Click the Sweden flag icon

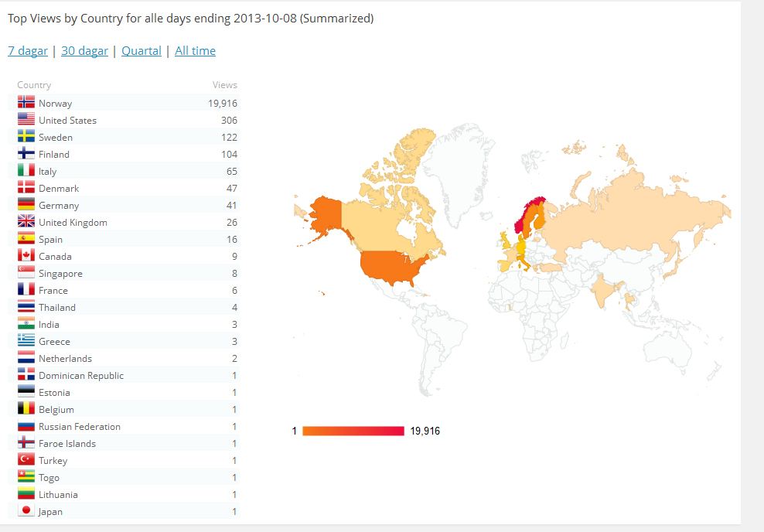[x=26, y=136]
